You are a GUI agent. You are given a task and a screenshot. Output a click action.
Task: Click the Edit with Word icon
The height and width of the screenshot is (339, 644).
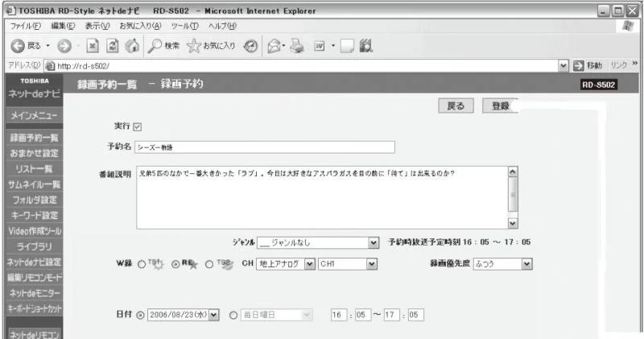point(320,46)
